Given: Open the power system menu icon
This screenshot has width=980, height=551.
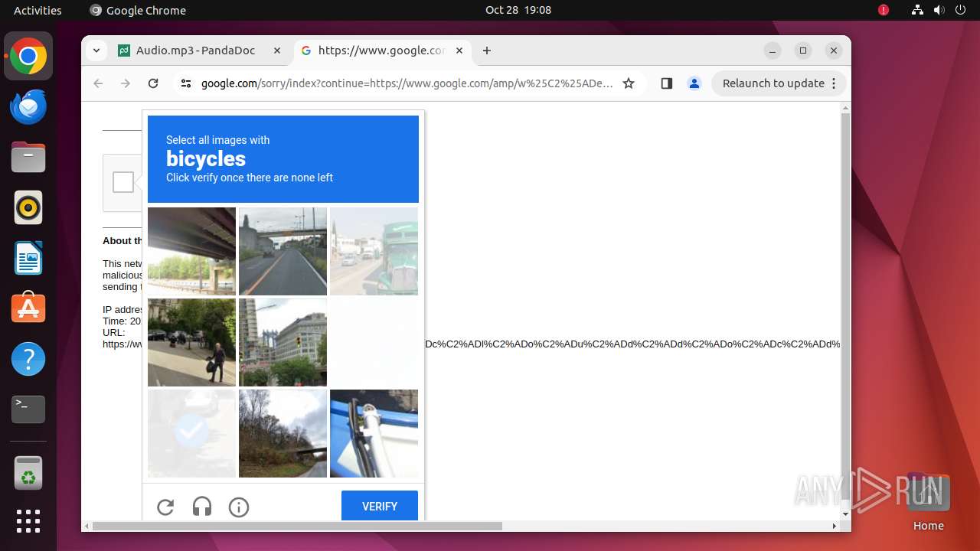Looking at the screenshot, I should click(x=960, y=10).
